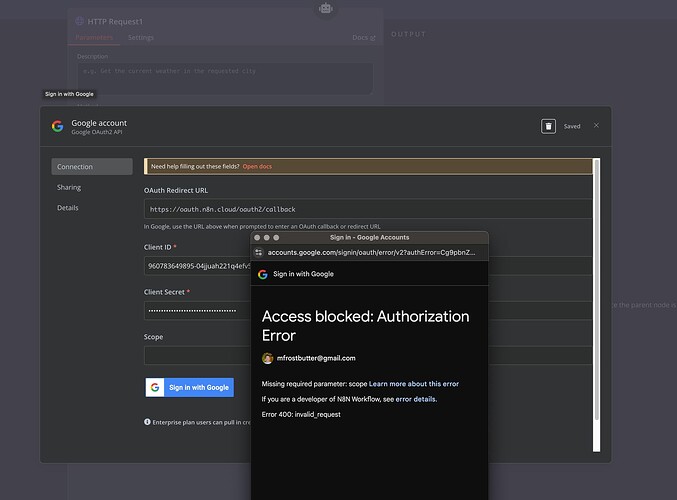Click the credential dialog vertical scrollbar
The width and height of the screenshot is (677, 500).
597,289
